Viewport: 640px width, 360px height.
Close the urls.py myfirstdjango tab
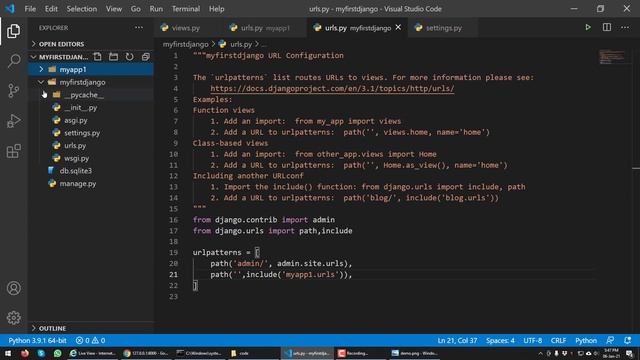tap(398, 27)
